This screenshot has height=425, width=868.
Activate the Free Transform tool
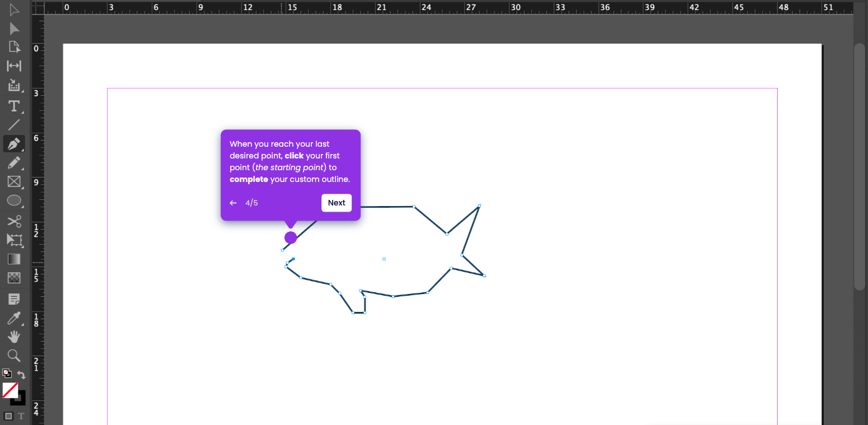coord(14,240)
